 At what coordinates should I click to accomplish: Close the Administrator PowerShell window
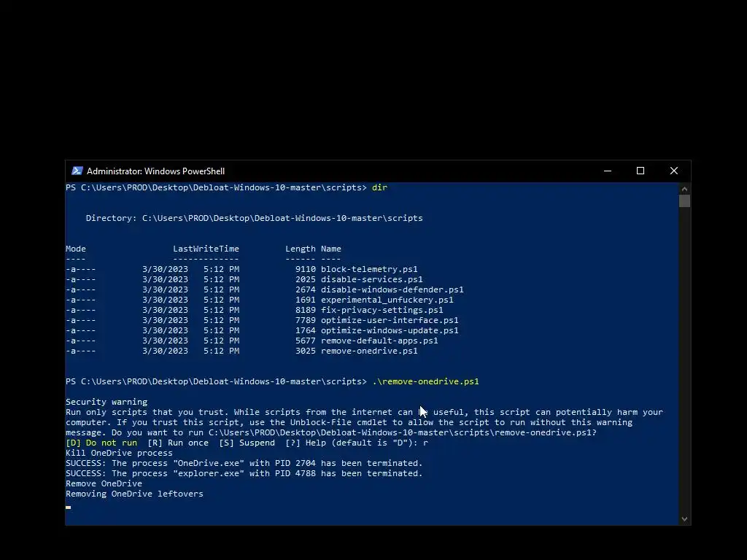coord(673,171)
